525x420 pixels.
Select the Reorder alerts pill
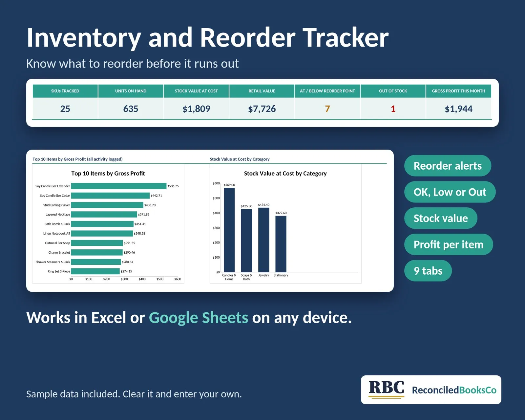coord(448,166)
